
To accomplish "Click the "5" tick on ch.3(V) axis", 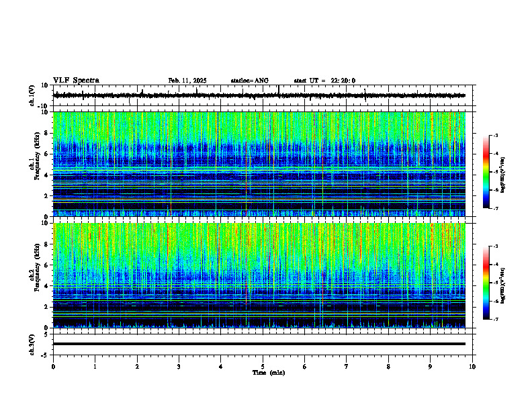I will (47, 334).
